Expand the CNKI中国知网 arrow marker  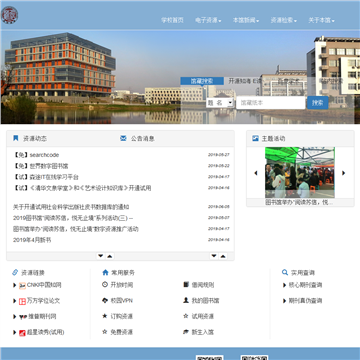click(15, 285)
